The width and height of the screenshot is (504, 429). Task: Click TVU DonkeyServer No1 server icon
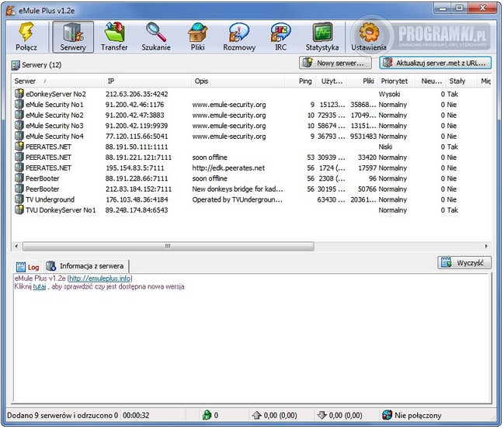pos(19,209)
